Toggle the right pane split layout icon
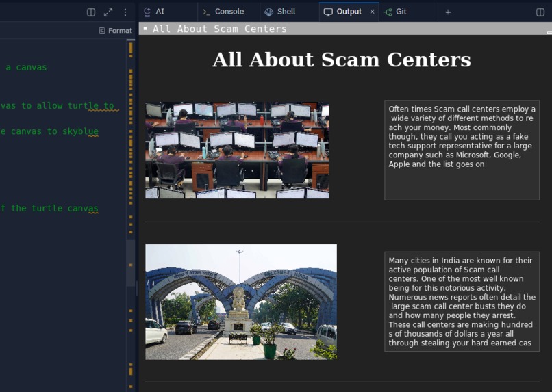 pyautogui.click(x=540, y=12)
